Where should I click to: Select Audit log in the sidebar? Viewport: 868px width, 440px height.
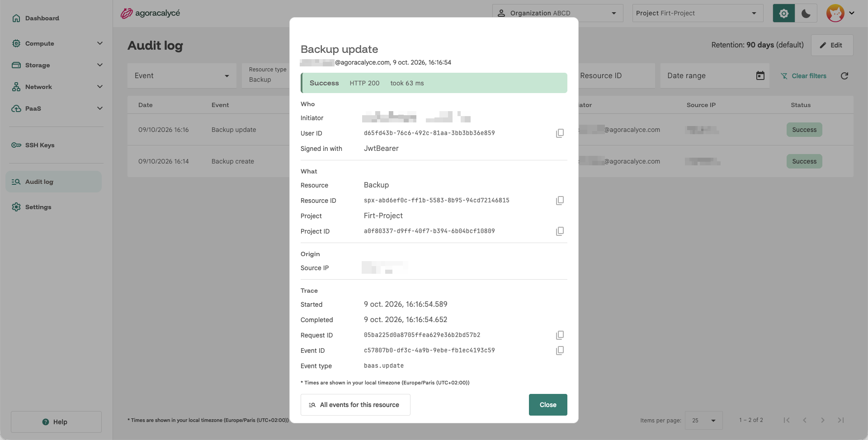[53, 182]
